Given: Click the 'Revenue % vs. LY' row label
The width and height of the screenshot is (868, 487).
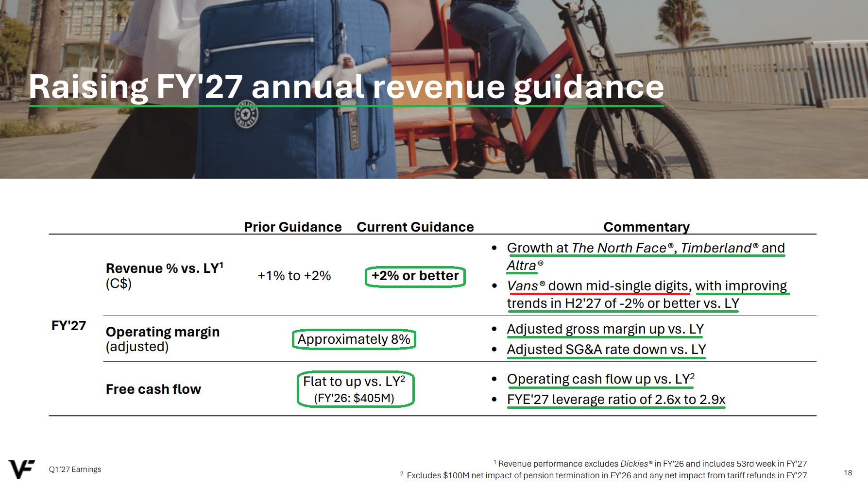Looking at the screenshot, I should tap(165, 268).
